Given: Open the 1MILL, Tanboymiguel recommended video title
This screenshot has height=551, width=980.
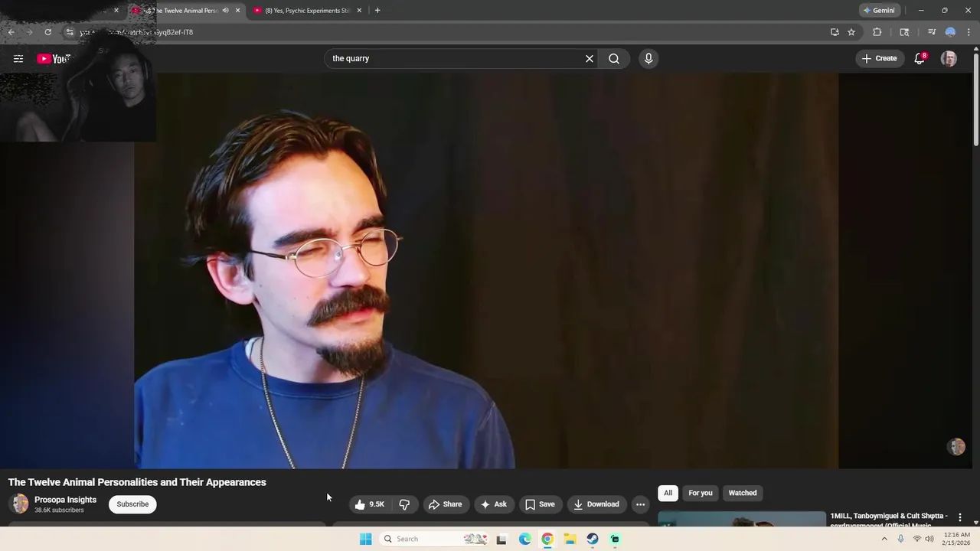Looking at the screenshot, I should 889,520.
